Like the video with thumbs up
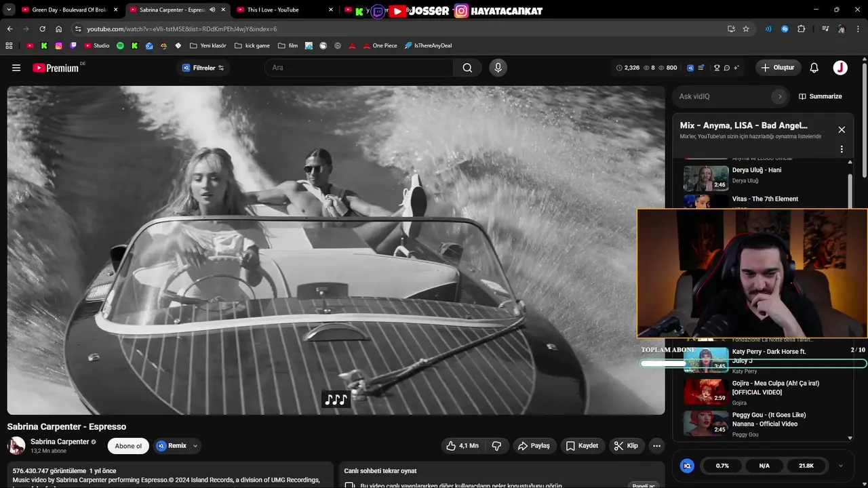This screenshot has height=488, width=868. [x=462, y=446]
